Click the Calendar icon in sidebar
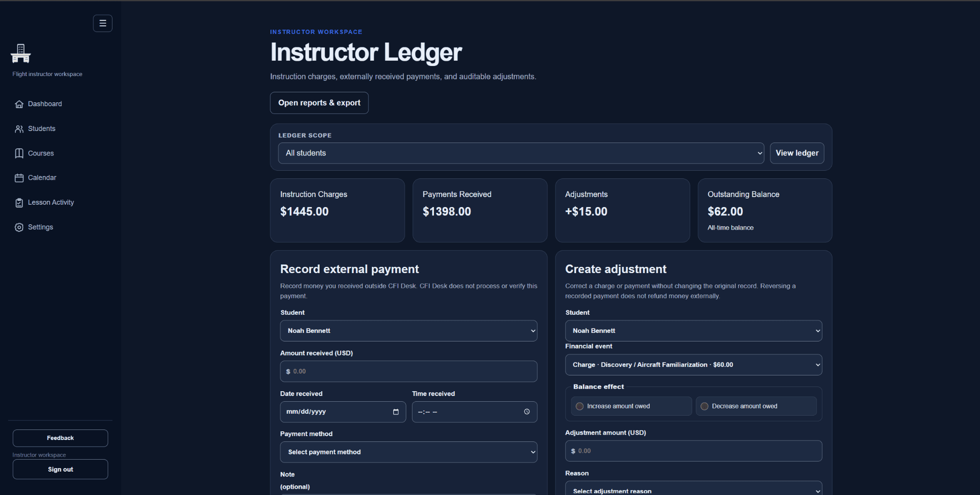Image resolution: width=980 pixels, height=495 pixels. click(19, 178)
